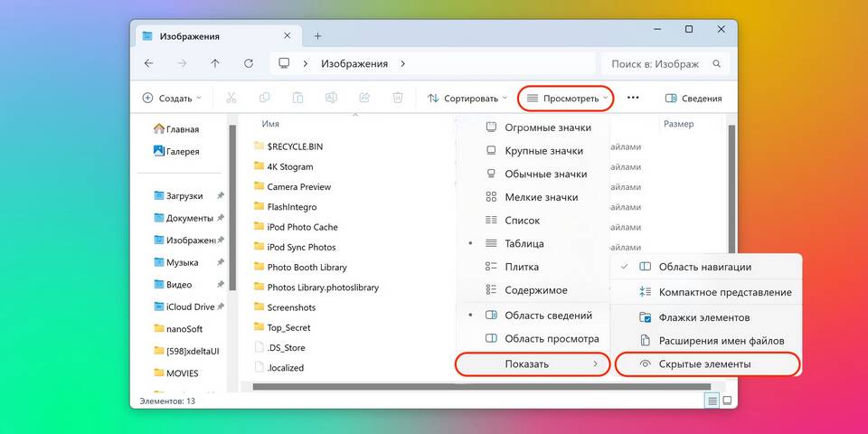This screenshot has height=434, width=868.
Task: Open Видео folder in sidebar
Action: click(173, 285)
